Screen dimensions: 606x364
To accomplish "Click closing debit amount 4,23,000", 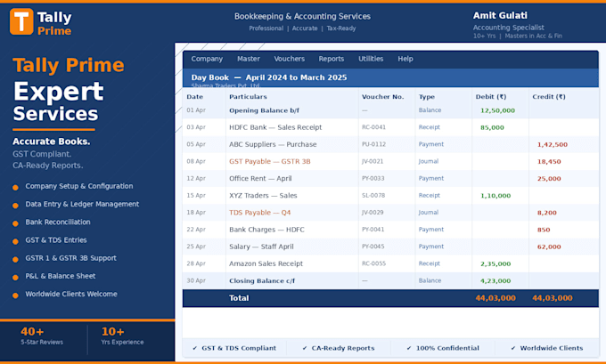I will [495, 281].
